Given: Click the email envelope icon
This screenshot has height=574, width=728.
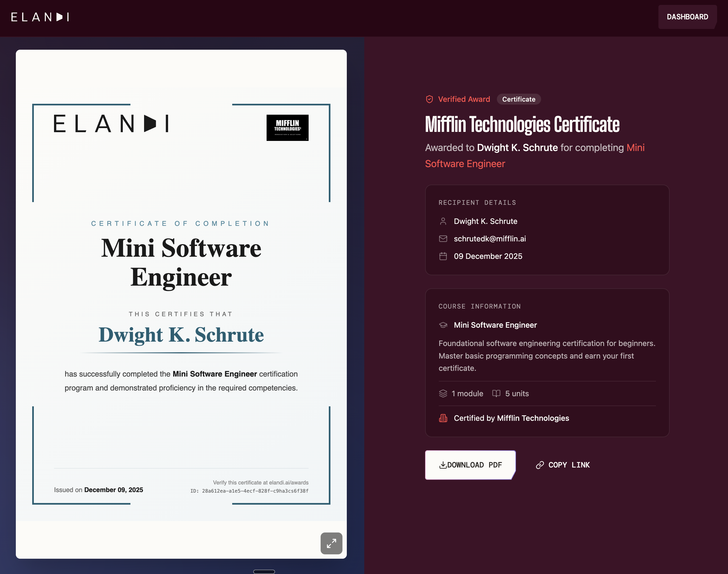Looking at the screenshot, I should click(443, 239).
